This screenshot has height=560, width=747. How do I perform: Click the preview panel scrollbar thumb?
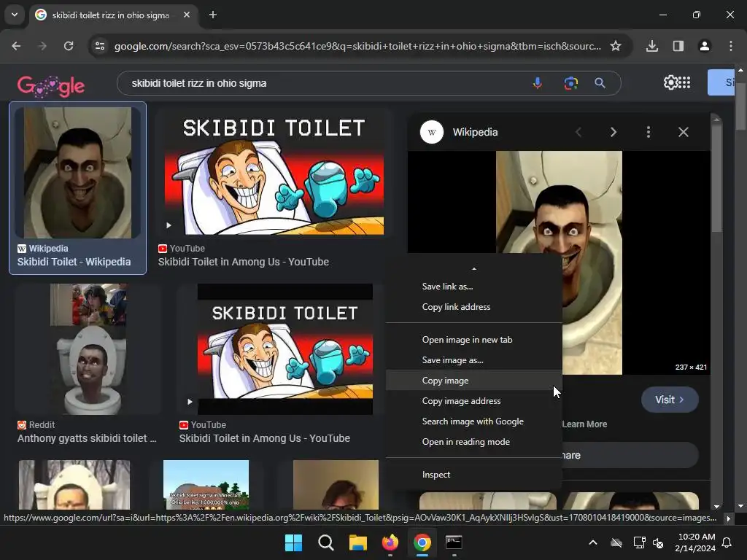pos(716,179)
